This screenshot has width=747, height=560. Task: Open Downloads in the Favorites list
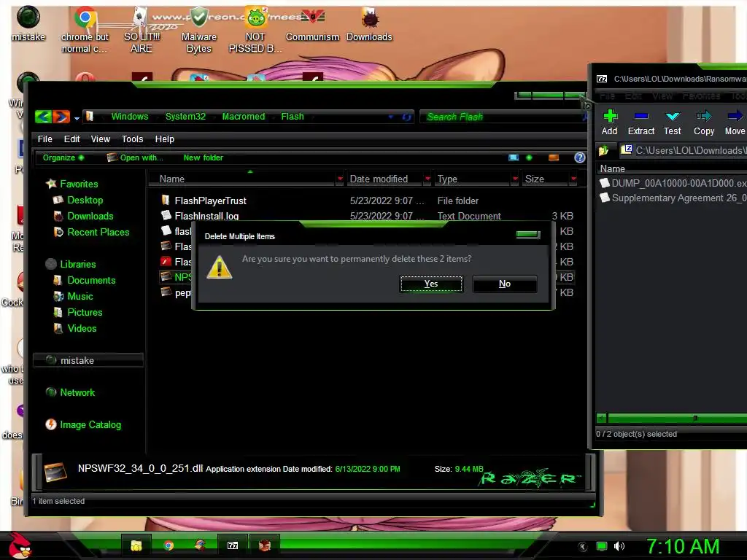click(90, 216)
